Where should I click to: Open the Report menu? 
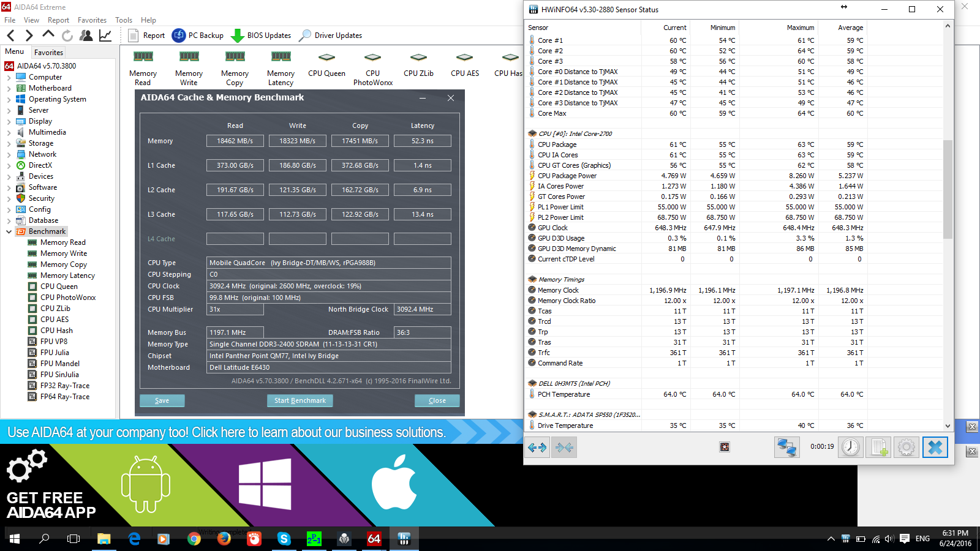tap(58, 20)
